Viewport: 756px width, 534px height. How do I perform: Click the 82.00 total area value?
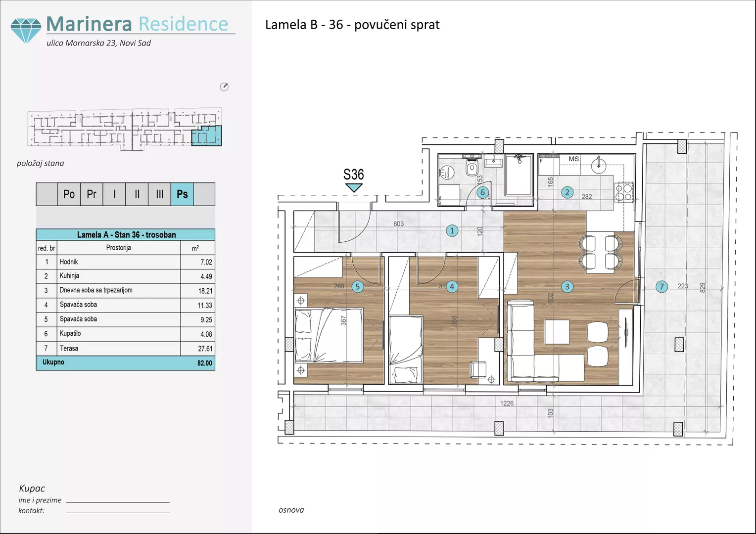(204, 363)
